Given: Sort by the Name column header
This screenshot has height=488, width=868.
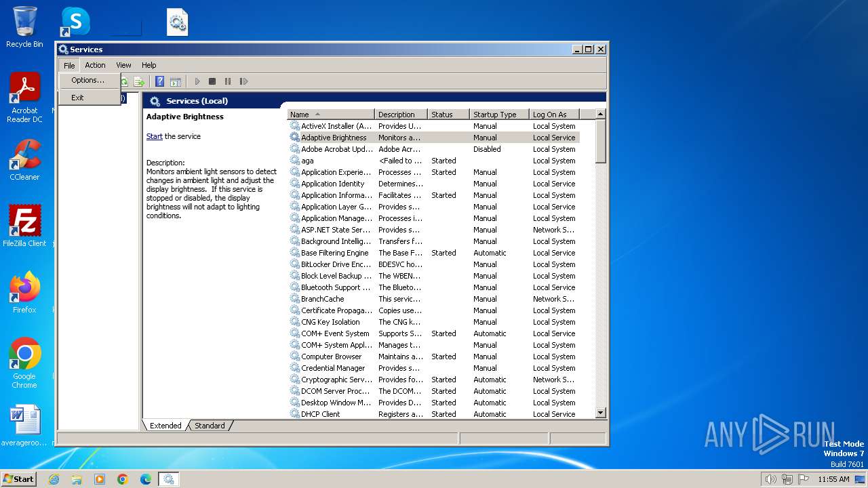Looking at the screenshot, I should [x=331, y=115].
